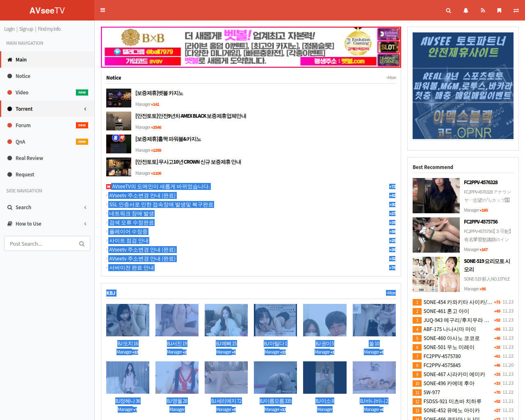Open ranked item 'FC2PPV-4575845'

(x=442, y=365)
